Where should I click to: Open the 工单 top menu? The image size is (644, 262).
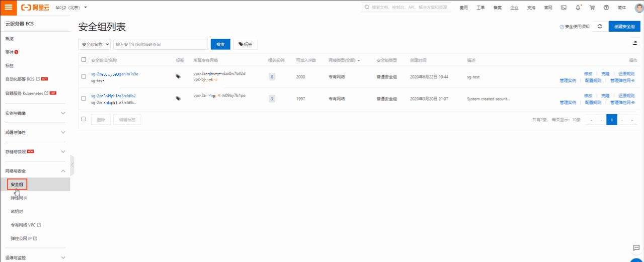pyautogui.click(x=480, y=8)
